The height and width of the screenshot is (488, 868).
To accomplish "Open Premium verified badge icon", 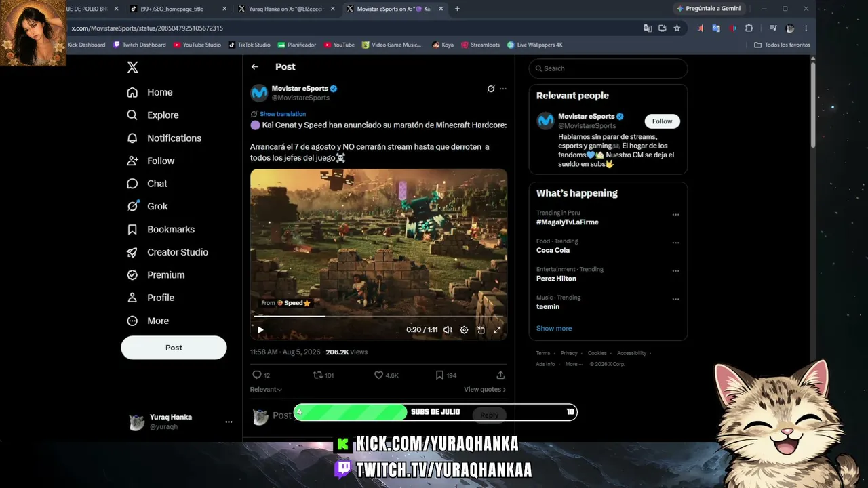I will coord(132,275).
